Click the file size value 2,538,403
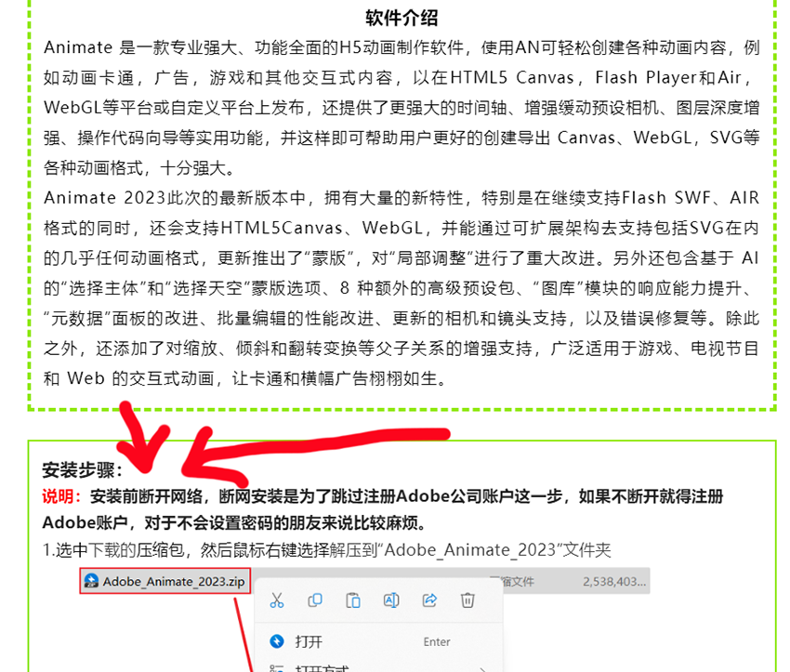This screenshot has width=790, height=672. tap(613, 582)
